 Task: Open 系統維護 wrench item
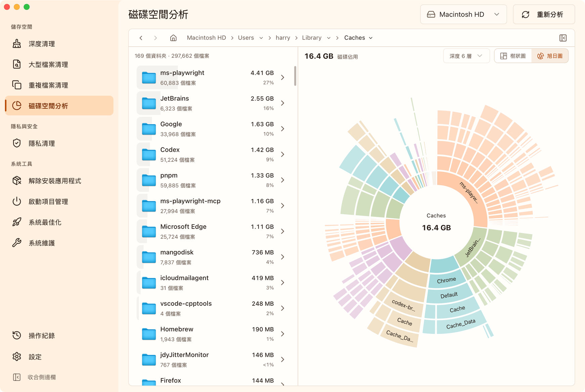coord(59,243)
